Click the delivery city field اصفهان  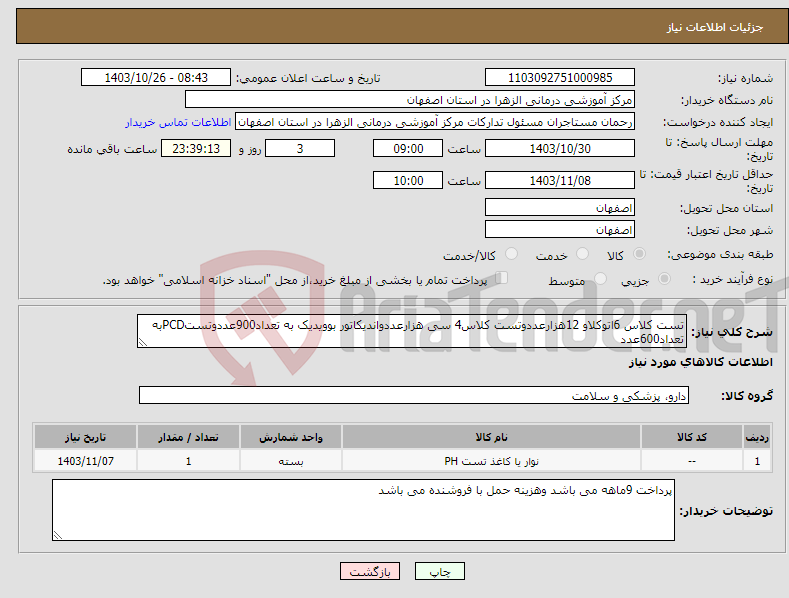560,230
